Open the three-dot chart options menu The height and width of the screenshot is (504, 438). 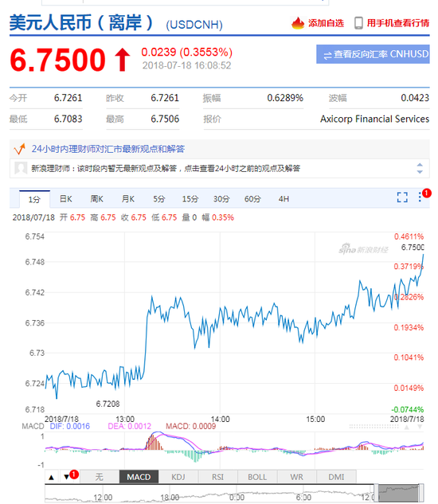click(420, 197)
